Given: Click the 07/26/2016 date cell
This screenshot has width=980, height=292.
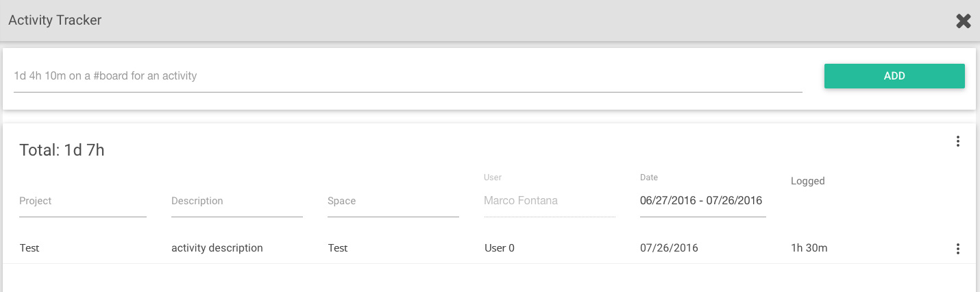Looking at the screenshot, I should tap(669, 248).
